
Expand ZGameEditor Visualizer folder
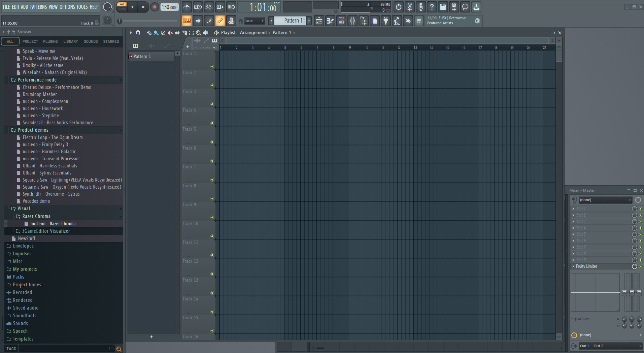[46, 231]
